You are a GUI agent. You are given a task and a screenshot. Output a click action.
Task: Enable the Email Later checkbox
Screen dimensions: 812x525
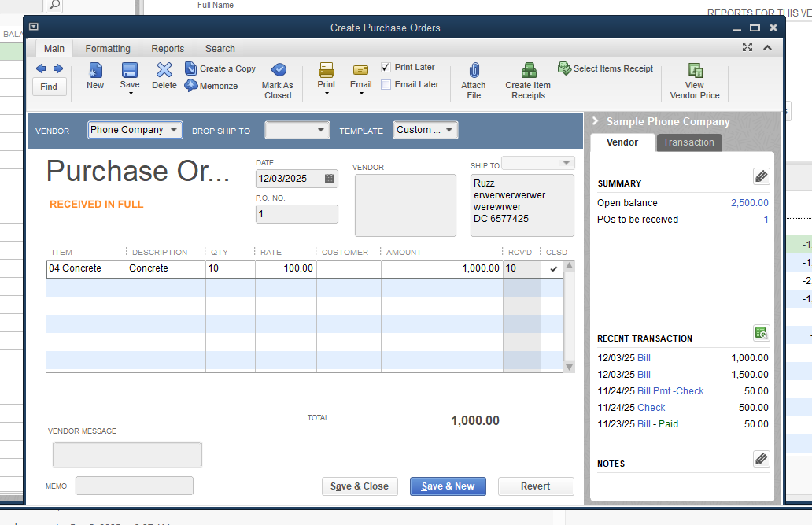point(386,85)
